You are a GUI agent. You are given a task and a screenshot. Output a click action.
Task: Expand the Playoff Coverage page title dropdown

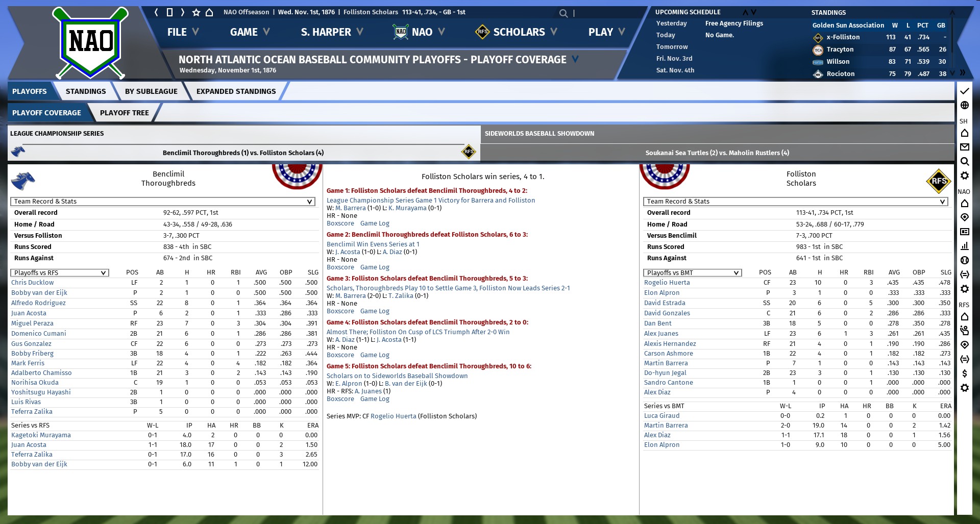[x=575, y=59]
